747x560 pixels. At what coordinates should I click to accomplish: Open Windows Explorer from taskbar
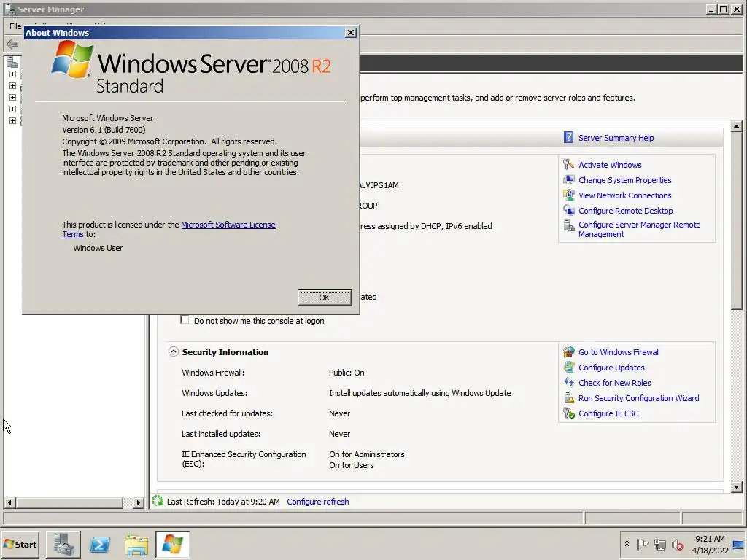(136, 544)
